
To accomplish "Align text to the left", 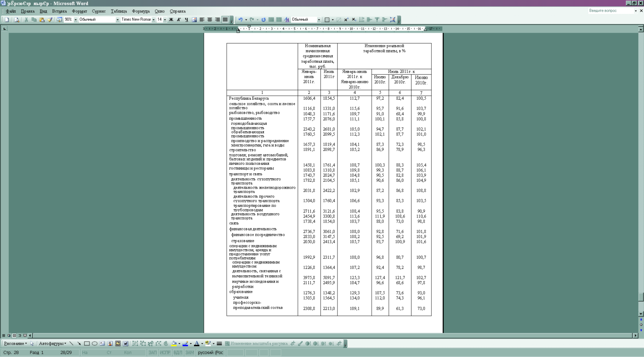I will click(x=202, y=20).
